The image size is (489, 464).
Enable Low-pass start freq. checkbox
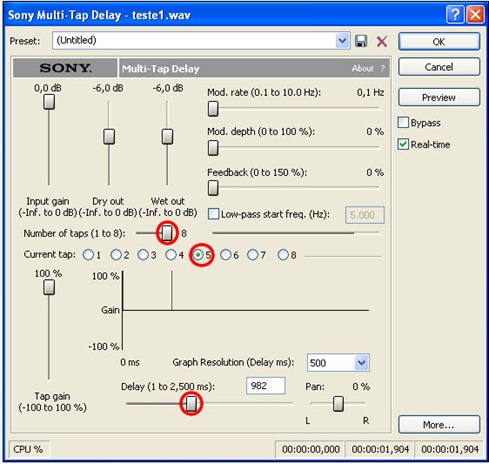click(214, 214)
